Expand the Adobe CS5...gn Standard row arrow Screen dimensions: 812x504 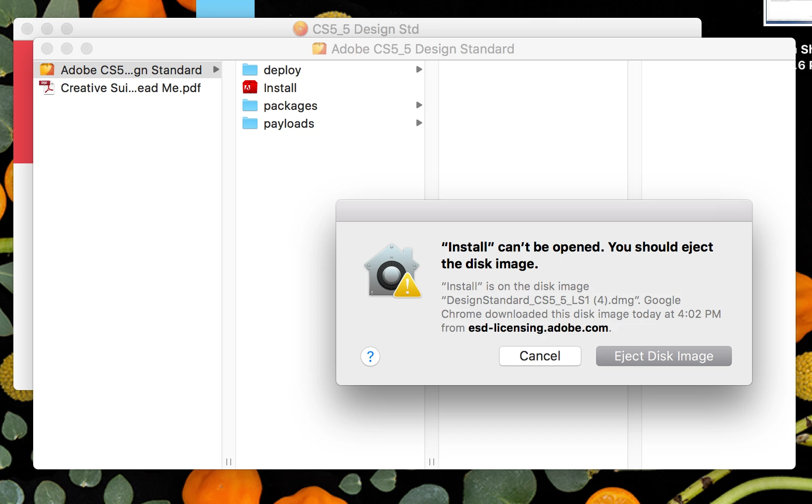pos(216,69)
